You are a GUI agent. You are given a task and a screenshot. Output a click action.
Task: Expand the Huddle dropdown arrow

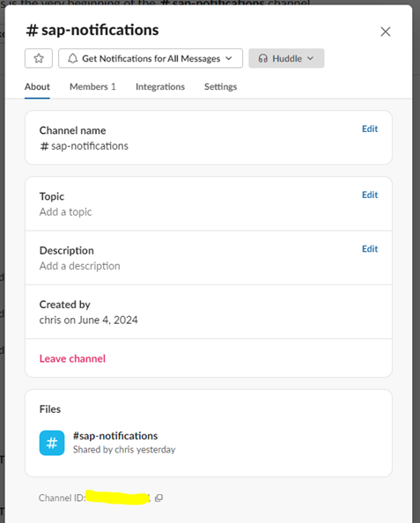(x=310, y=58)
